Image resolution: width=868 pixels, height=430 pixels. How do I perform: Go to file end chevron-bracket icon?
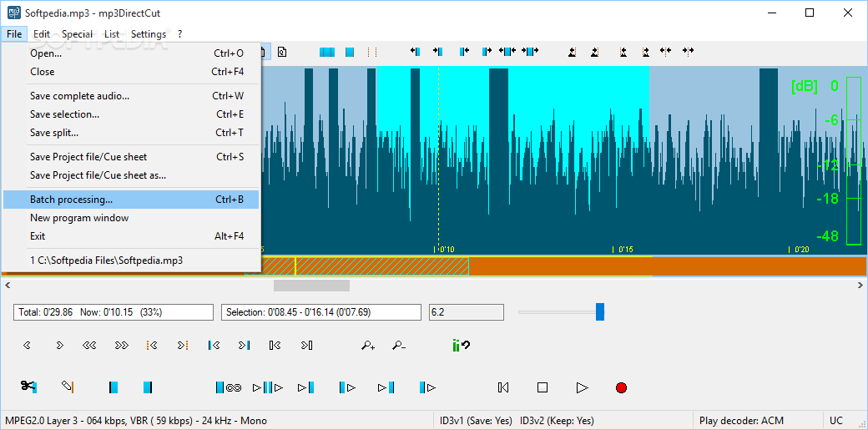pyautogui.click(x=306, y=345)
